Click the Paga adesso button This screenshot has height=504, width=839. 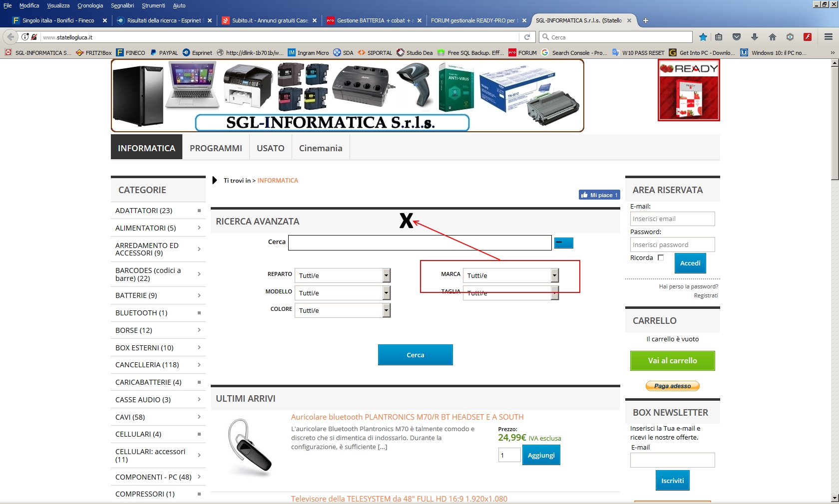tap(673, 386)
